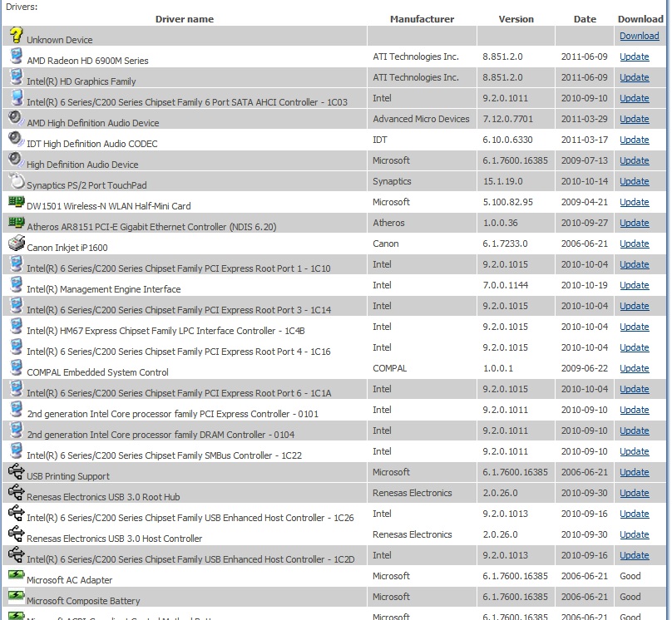Click the PCI Express Root Port 6 - 1C1A icon
Screen dimensions: 672x620
(x=17, y=388)
